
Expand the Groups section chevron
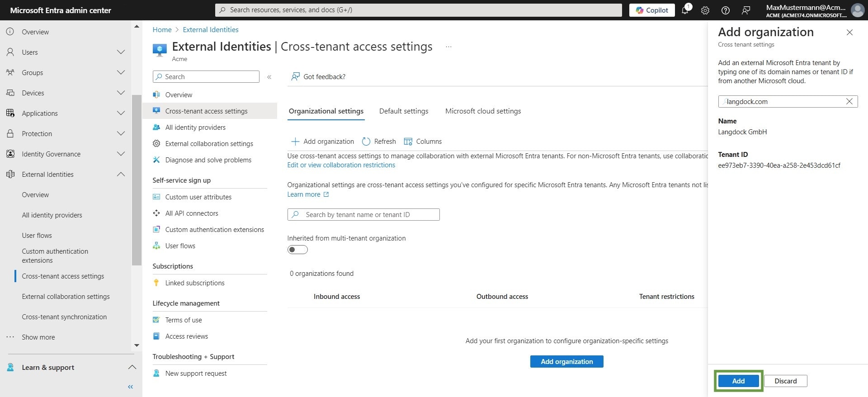[121, 72]
